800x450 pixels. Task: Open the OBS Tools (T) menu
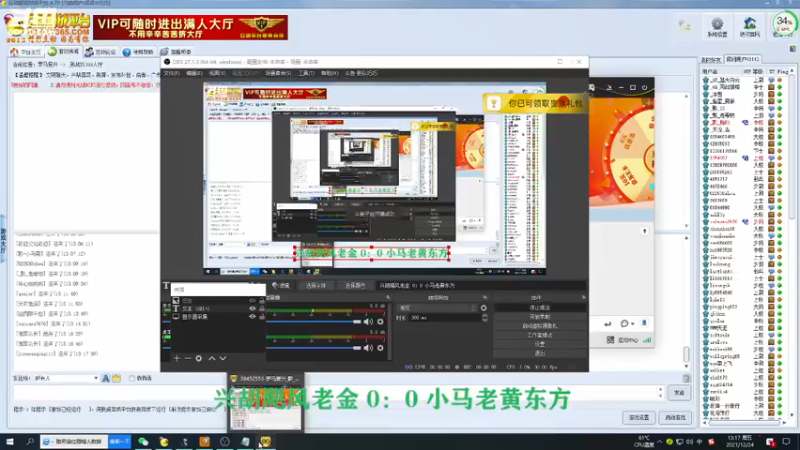click(306, 73)
